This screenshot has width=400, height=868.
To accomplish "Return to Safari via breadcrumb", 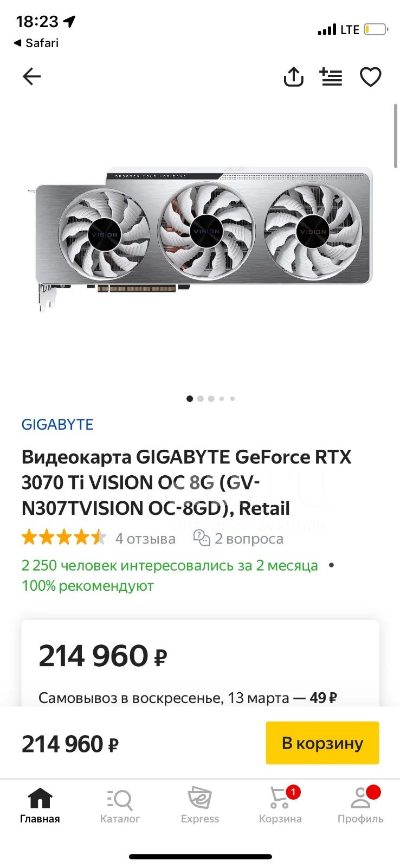I will click(x=36, y=43).
